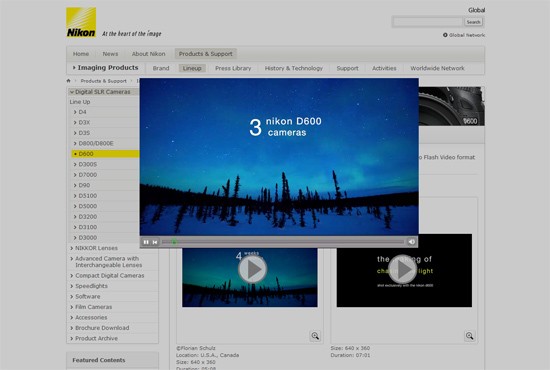Viewport: 550px width, 370px height.
Task: Select D3X in the camera list
Action: tap(84, 122)
